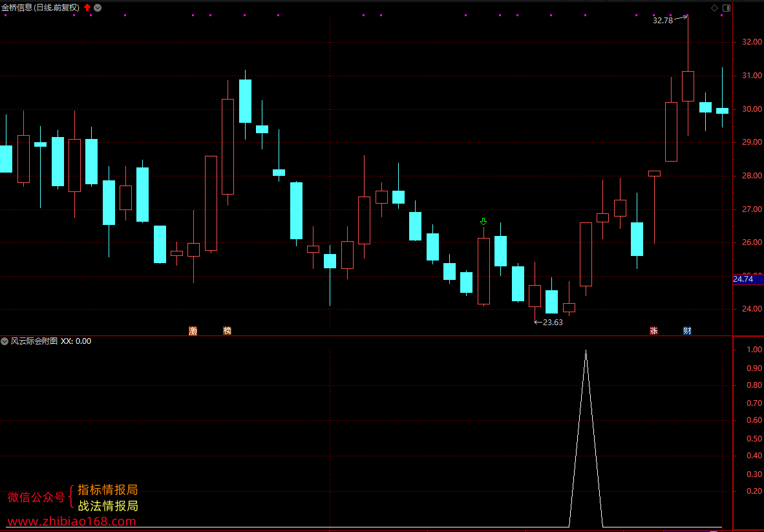The image size is (764, 532).
Task: Click the 财 info marker below the chart
Action: coord(688,331)
